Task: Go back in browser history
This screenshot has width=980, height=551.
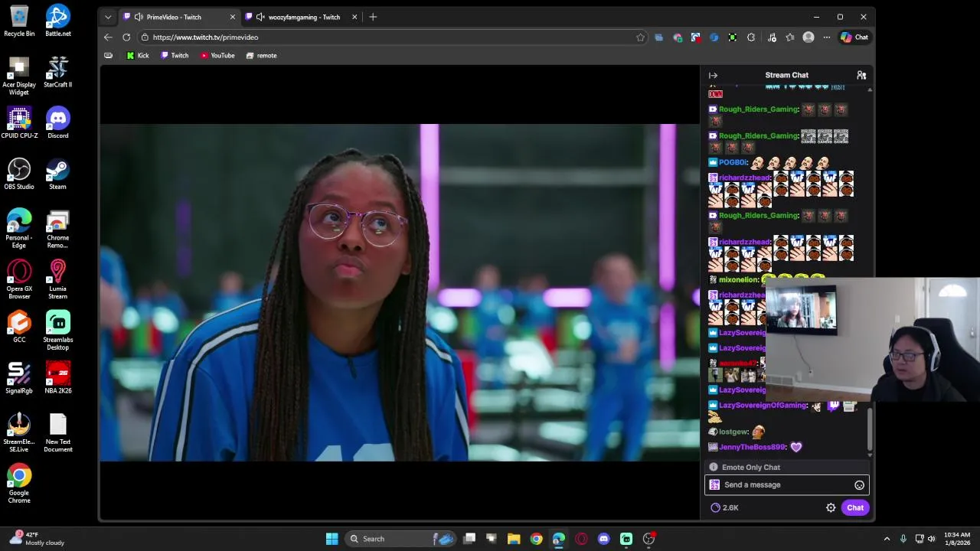Action: click(108, 37)
